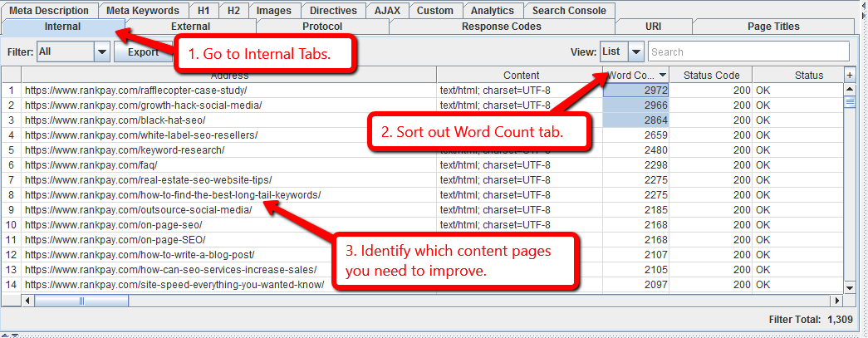The height and width of the screenshot is (338, 868).
Task: Sort by the Content column header
Action: [520, 76]
